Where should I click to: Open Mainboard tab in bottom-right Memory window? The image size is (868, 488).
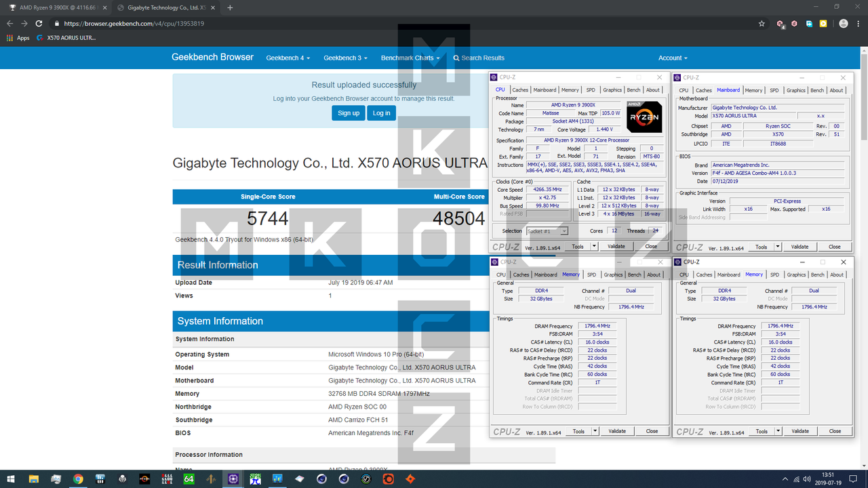coord(729,274)
